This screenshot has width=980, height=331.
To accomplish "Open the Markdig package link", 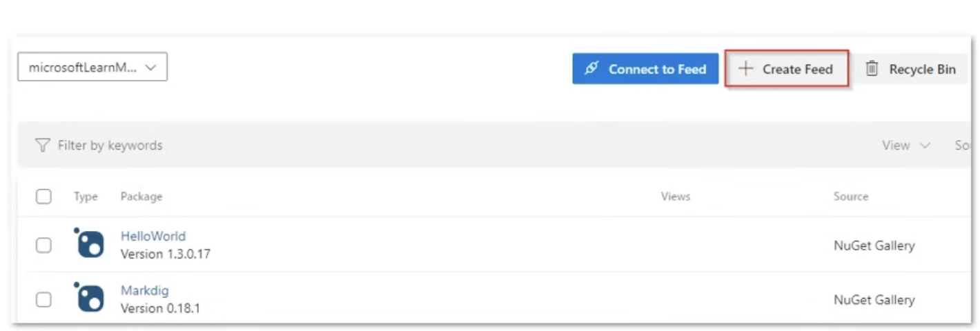I will click(144, 291).
